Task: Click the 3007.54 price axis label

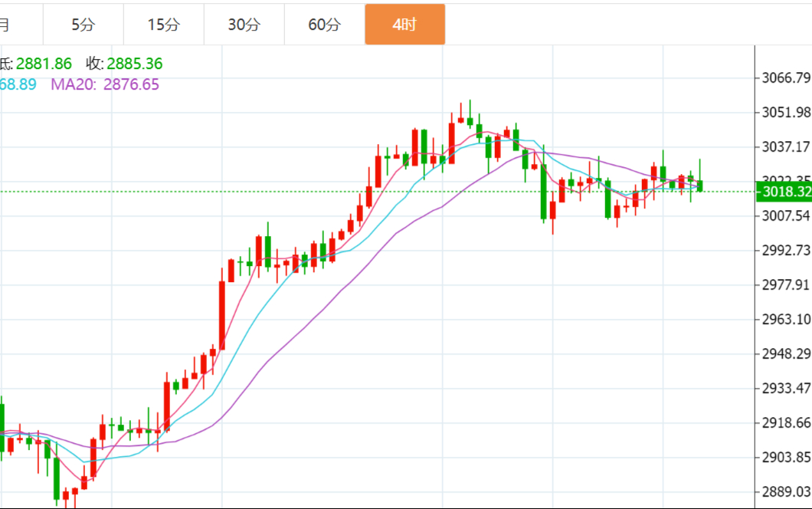Action: coord(786,215)
